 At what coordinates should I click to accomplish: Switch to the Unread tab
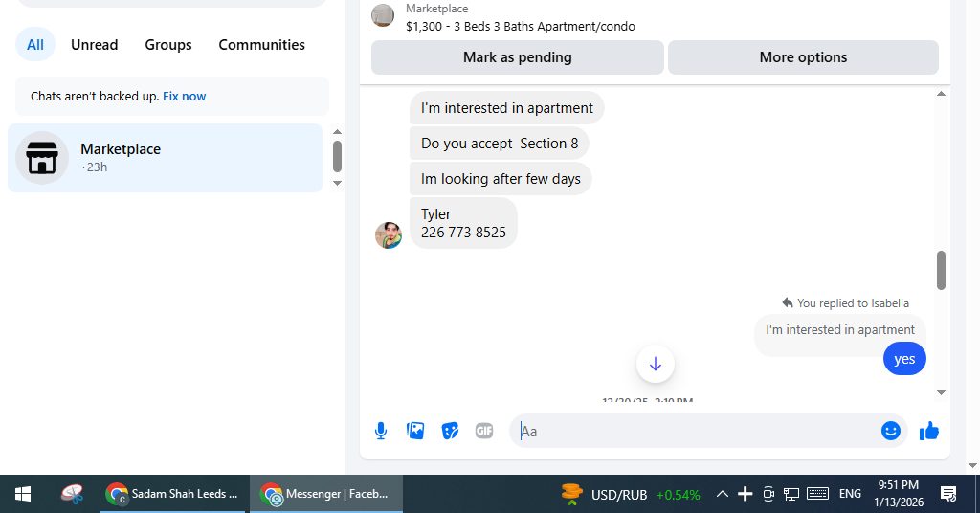click(x=95, y=45)
